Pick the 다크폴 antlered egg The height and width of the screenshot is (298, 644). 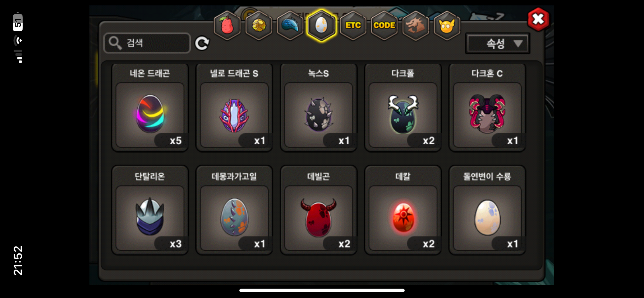403,108
